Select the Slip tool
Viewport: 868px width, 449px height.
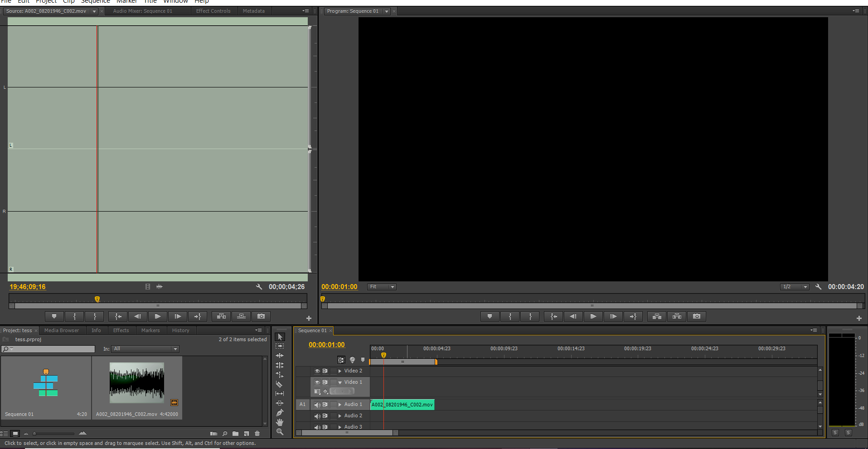[x=280, y=394]
